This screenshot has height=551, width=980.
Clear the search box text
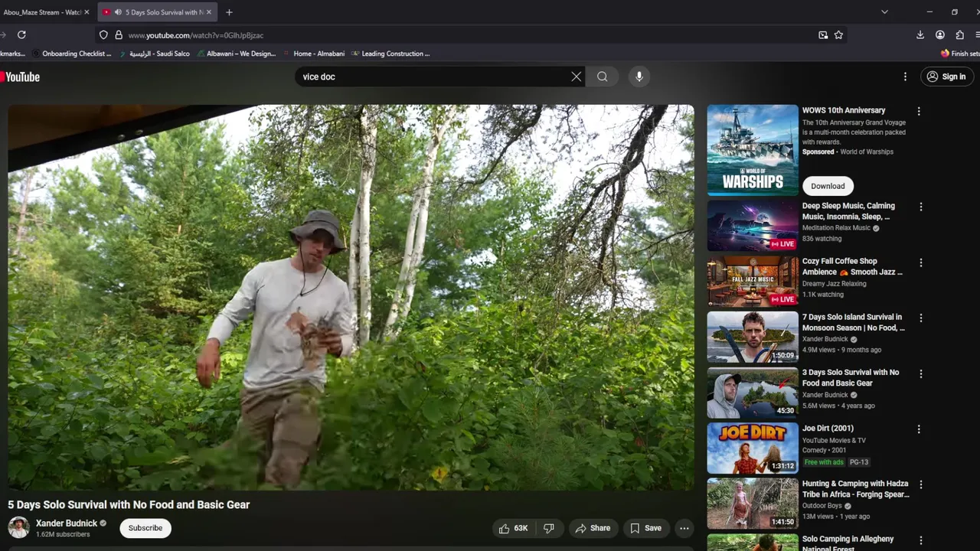pyautogui.click(x=577, y=77)
